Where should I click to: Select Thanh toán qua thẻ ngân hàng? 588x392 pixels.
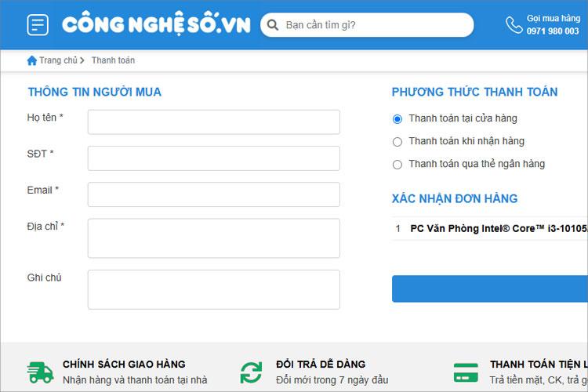[x=397, y=165]
